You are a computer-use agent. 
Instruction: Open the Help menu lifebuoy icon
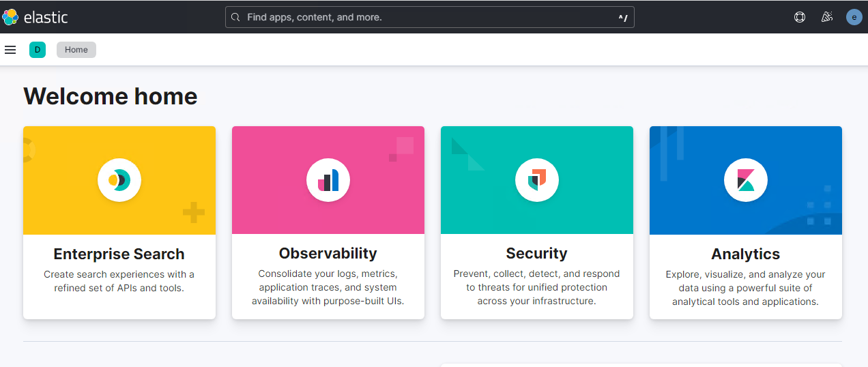point(800,17)
